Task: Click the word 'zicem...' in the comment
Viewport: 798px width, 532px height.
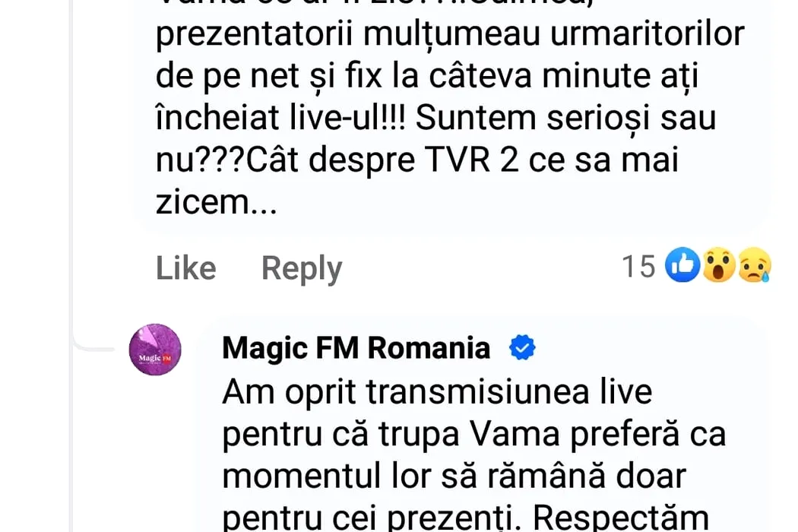Action: pos(217,203)
